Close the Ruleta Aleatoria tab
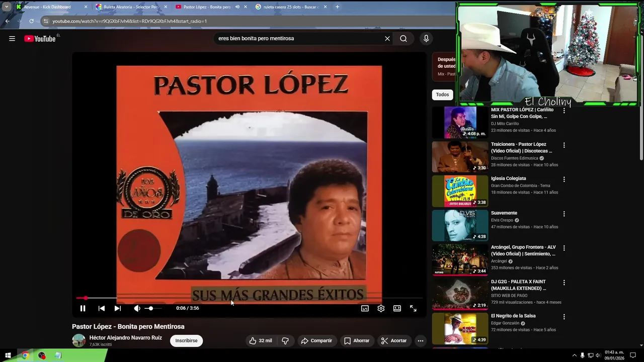 click(166, 7)
